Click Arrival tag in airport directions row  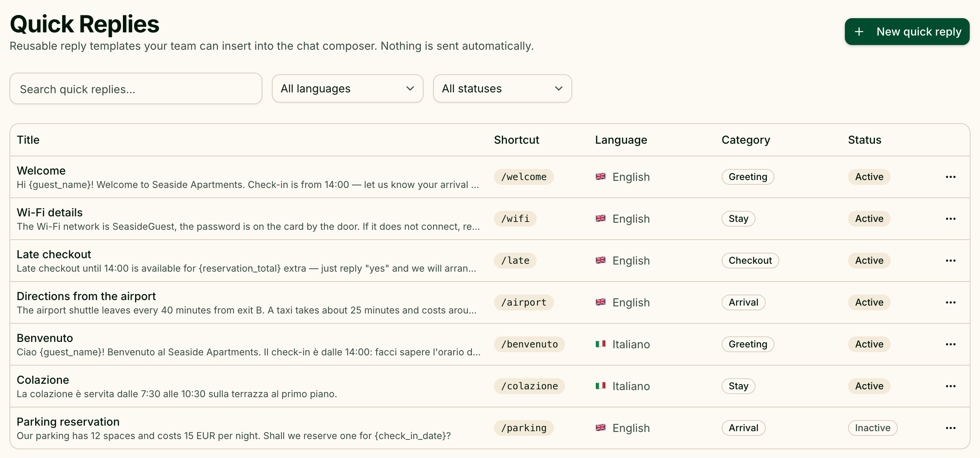(x=743, y=302)
